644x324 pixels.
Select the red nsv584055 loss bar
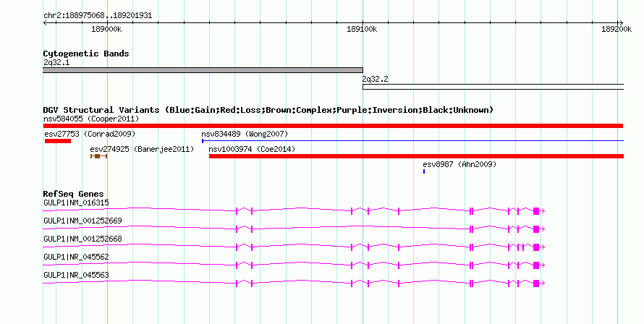click(333, 126)
